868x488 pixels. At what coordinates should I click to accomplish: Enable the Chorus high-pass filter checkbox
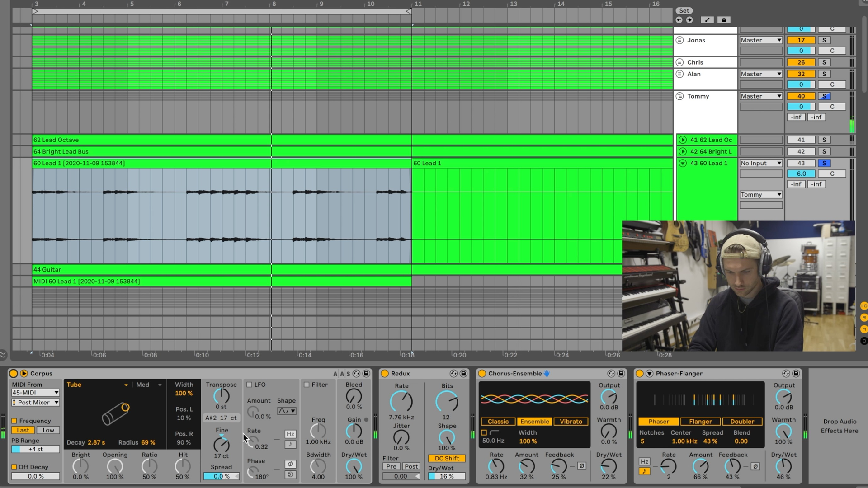[x=484, y=433]
